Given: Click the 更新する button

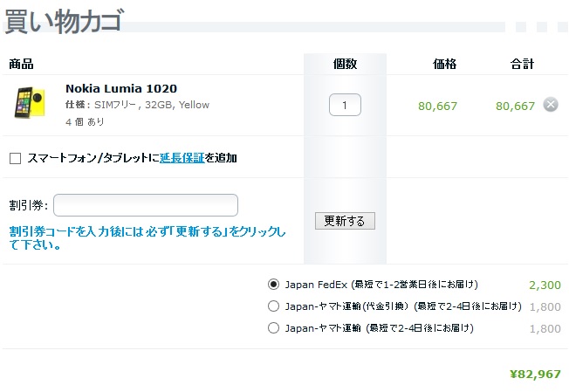Looking at the screenshot, I should point(345,221).
